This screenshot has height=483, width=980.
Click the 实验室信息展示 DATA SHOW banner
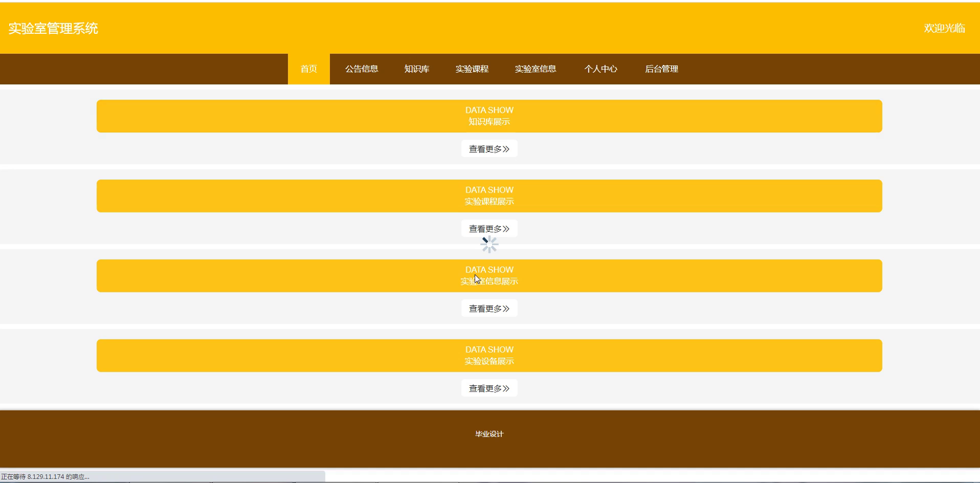click(x=489, y=276)
